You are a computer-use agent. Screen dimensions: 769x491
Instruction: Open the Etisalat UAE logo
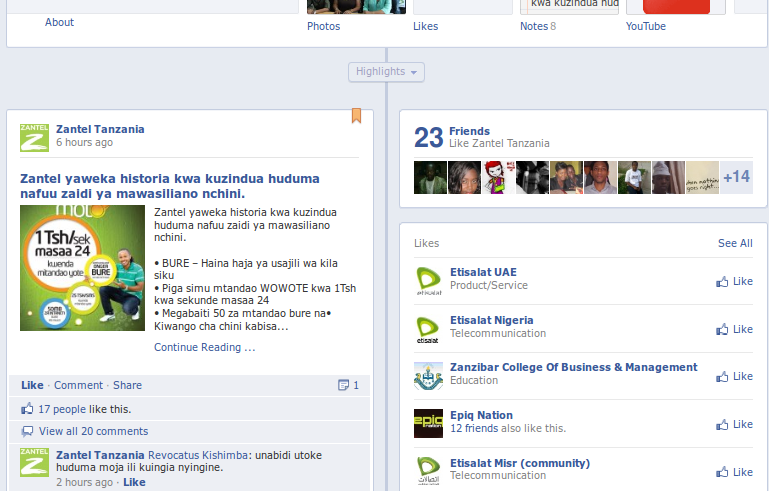[x=428, y=281]
